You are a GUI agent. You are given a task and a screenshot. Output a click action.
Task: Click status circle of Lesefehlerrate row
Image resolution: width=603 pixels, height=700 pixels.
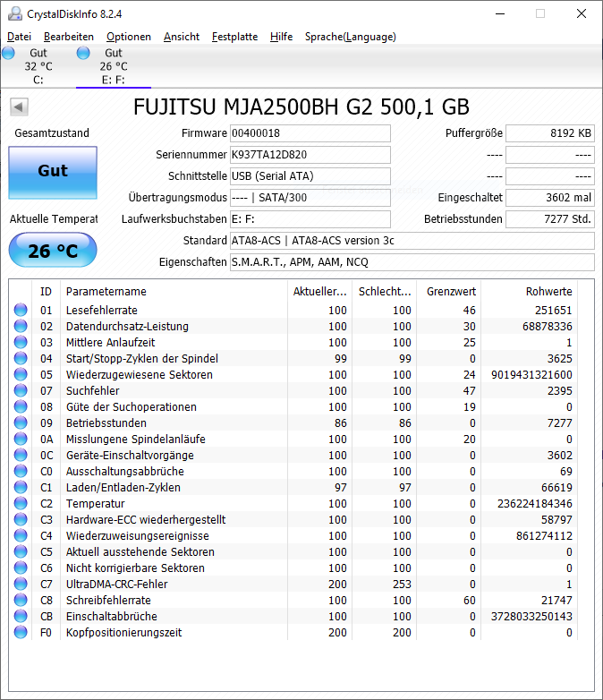(21, 310)
